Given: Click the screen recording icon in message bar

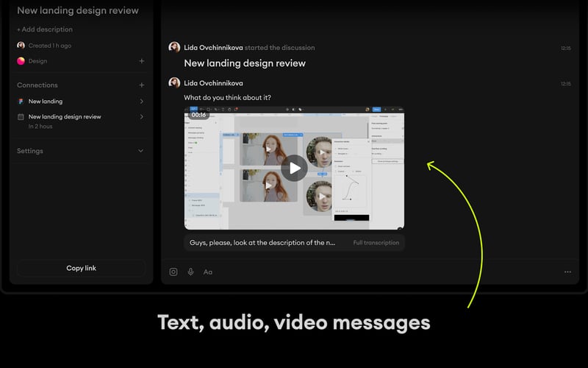Looking at the screenshot, I should (173, 272).
